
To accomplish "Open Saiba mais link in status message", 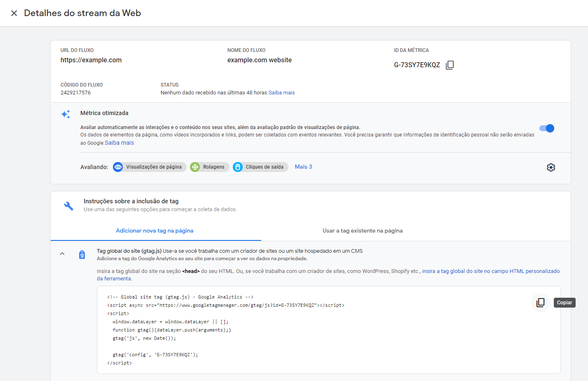I will [x=281, y=93].
